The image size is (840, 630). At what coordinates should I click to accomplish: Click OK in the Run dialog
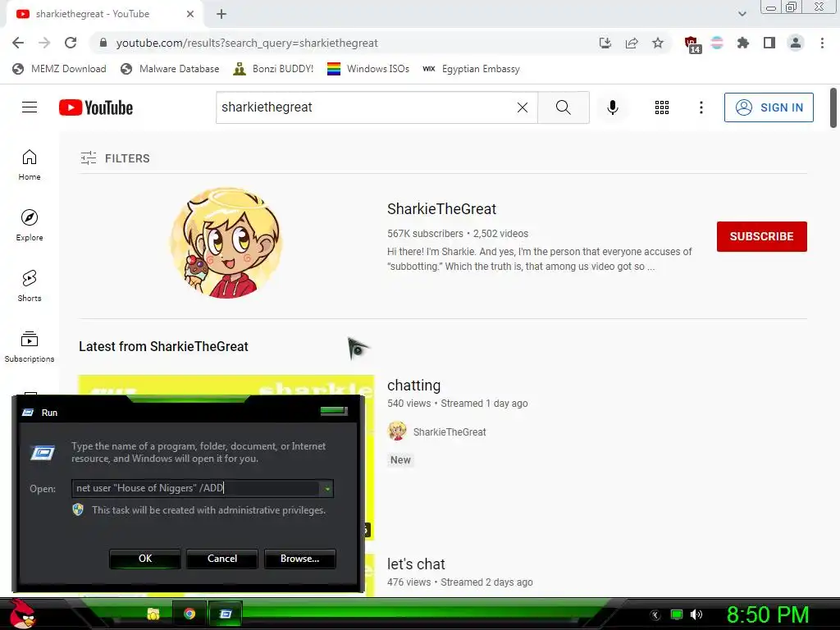click(x=145, y=558)
